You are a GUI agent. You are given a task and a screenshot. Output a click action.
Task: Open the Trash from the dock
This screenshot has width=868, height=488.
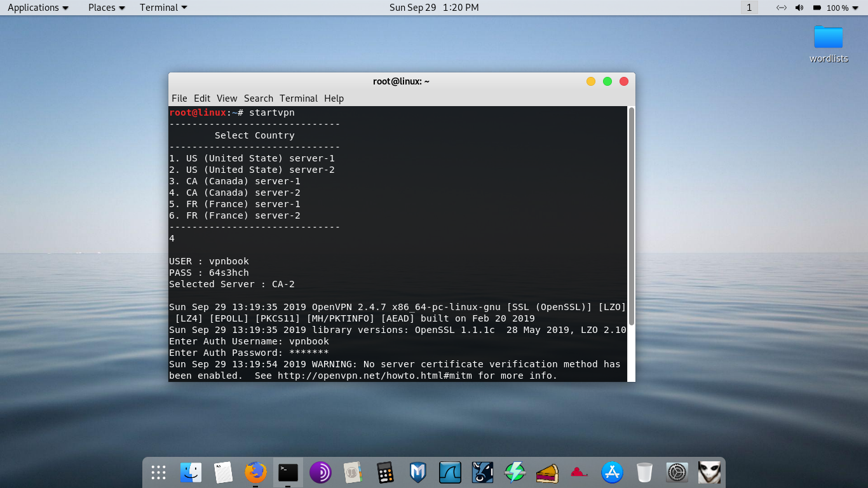pos(644,472)
